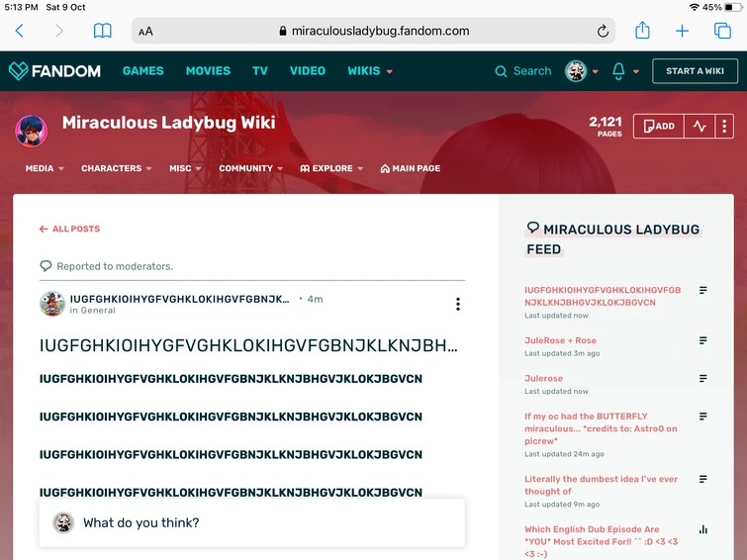747x560 pixels.
Task: Open the Miraculous Ladybug Wiki title link
Action: 168,123
